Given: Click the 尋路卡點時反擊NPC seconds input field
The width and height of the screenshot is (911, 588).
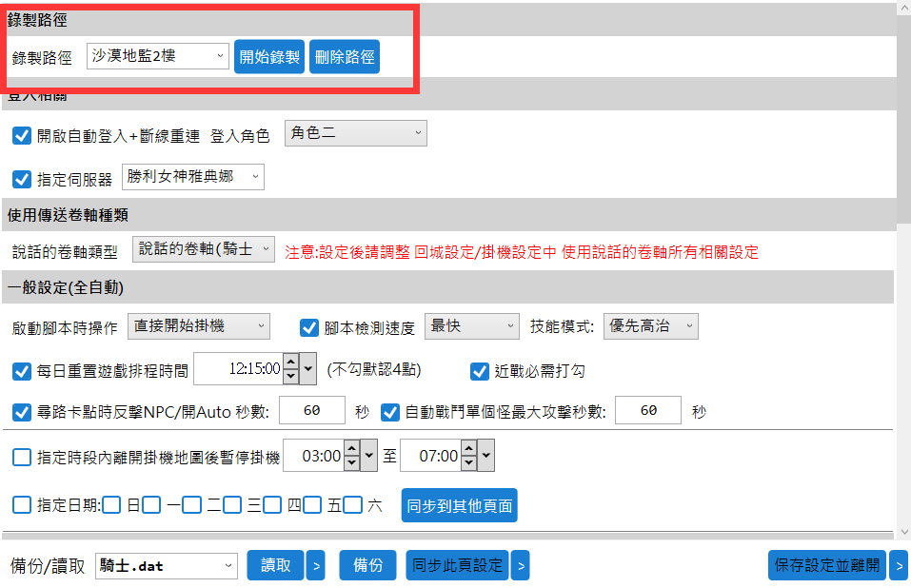Looking at the screenshot, I should (311, 411).
